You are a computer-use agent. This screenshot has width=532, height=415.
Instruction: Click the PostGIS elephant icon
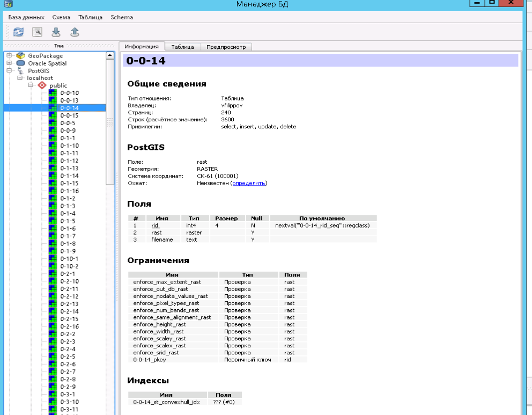coord(21,71)
